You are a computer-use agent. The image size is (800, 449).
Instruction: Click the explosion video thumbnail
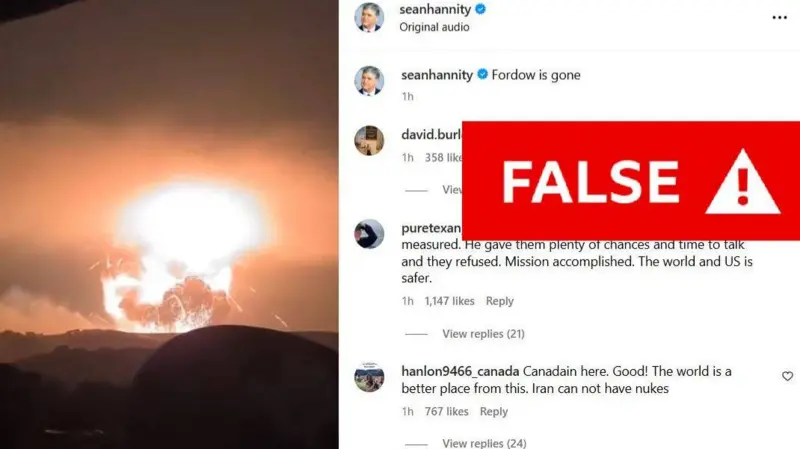tap(169, 224)
